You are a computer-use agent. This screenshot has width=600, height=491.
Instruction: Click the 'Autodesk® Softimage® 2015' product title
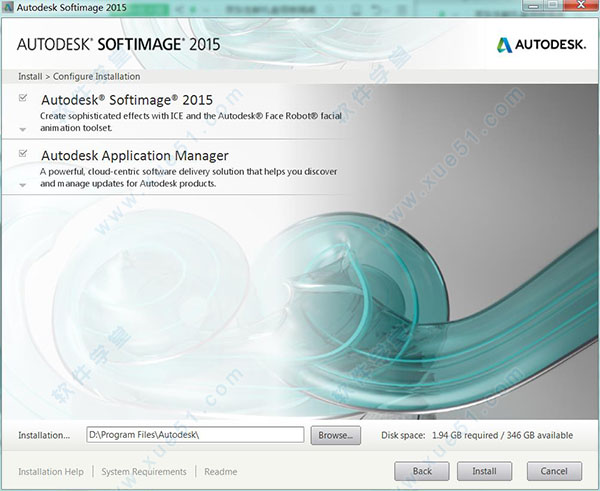[x=127, y=100]
